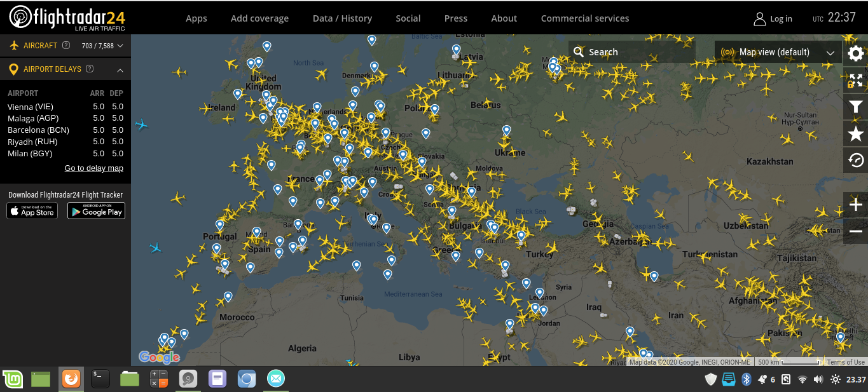Select Barcelona (BCN) in delays list
Image resolution: width=868 pixels, height=392 pixels.
tap(65, 130)
